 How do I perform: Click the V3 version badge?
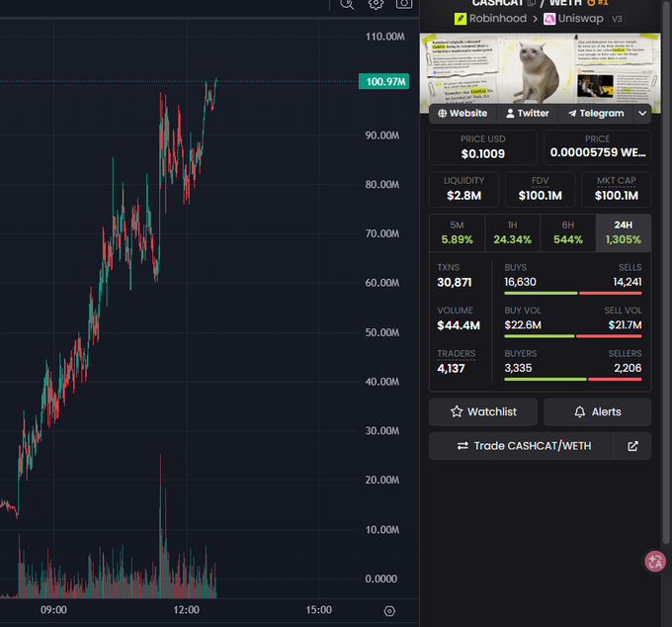coord(617,19)
